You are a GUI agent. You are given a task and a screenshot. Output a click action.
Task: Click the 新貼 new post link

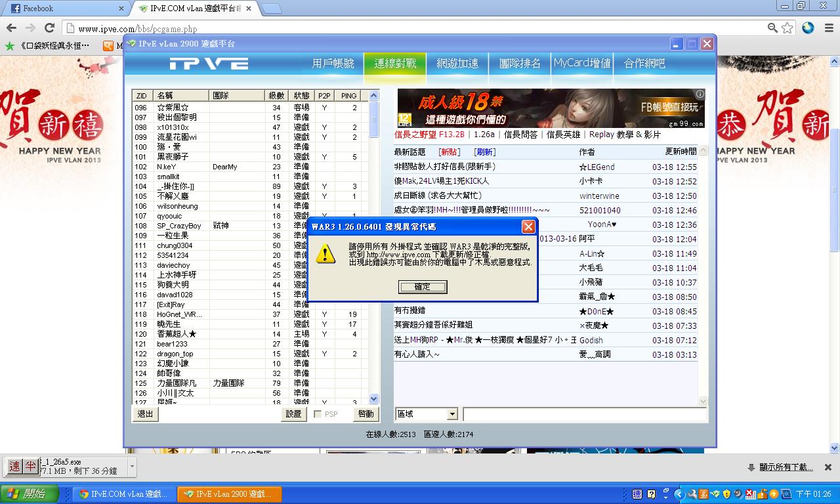[450, 152]
